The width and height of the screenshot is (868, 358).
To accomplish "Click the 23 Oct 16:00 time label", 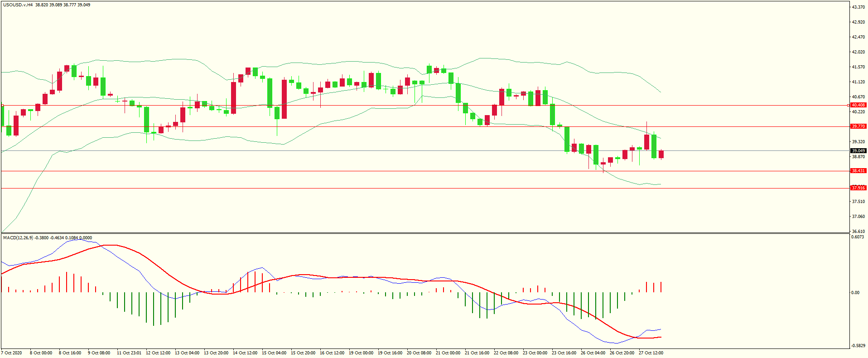I will 564,353.
